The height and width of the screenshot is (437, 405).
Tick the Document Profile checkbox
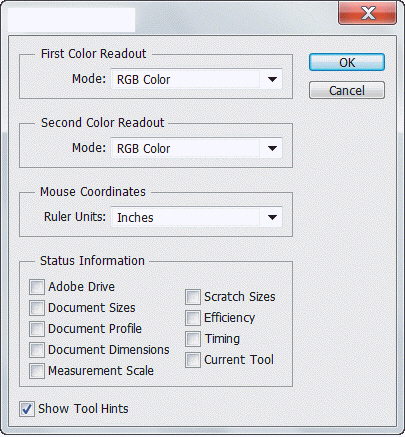(x=37, y=329)
